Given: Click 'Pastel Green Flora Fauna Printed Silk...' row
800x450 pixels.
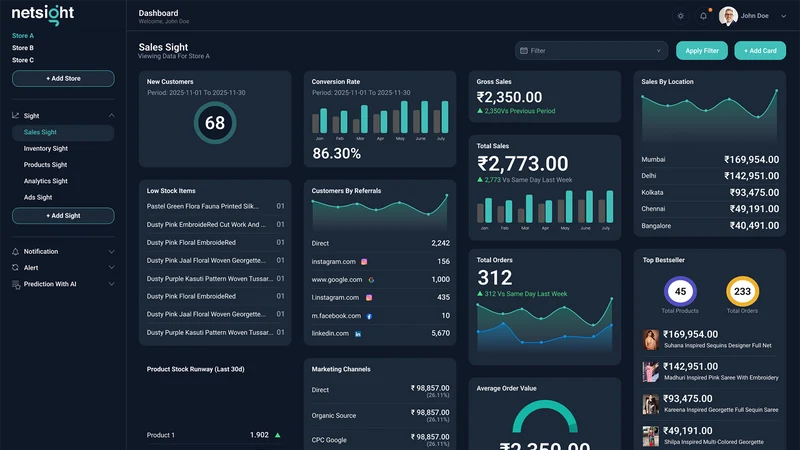Looking at the screenshot, I should pos(215,206).
